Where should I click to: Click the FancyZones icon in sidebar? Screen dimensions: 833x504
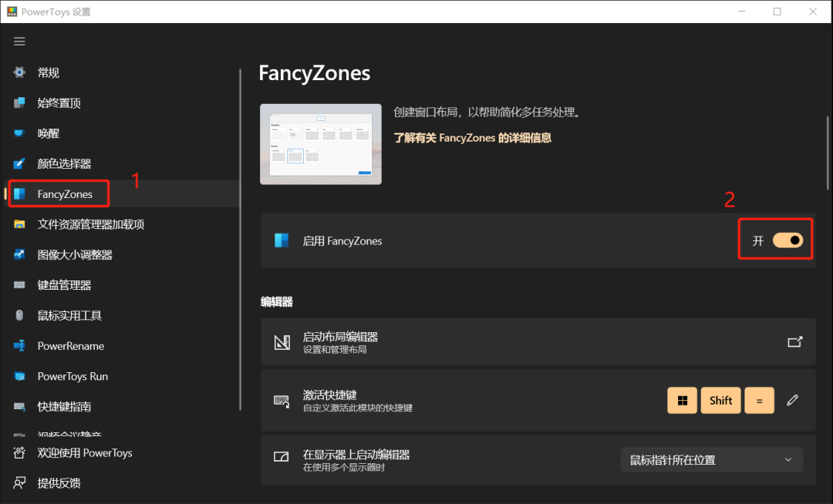(x=19, y=194)
